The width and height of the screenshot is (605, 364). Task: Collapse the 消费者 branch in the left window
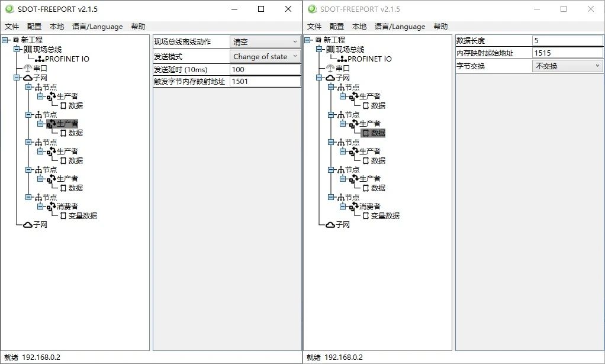[40, 207]
